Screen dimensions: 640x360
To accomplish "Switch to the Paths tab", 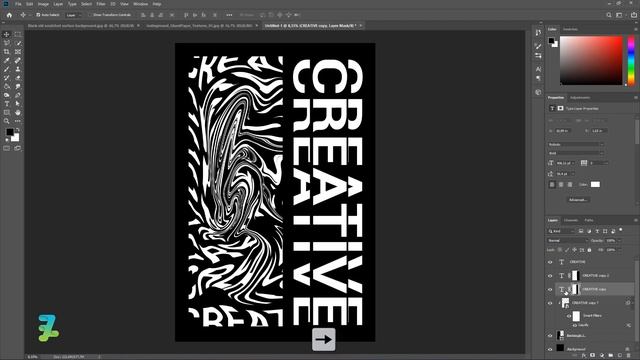I will [x=589, y=220].
